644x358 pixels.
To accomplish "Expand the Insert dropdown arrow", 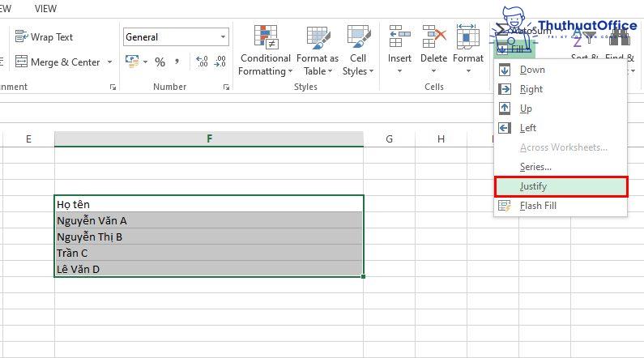I will (x=399, y=71).
